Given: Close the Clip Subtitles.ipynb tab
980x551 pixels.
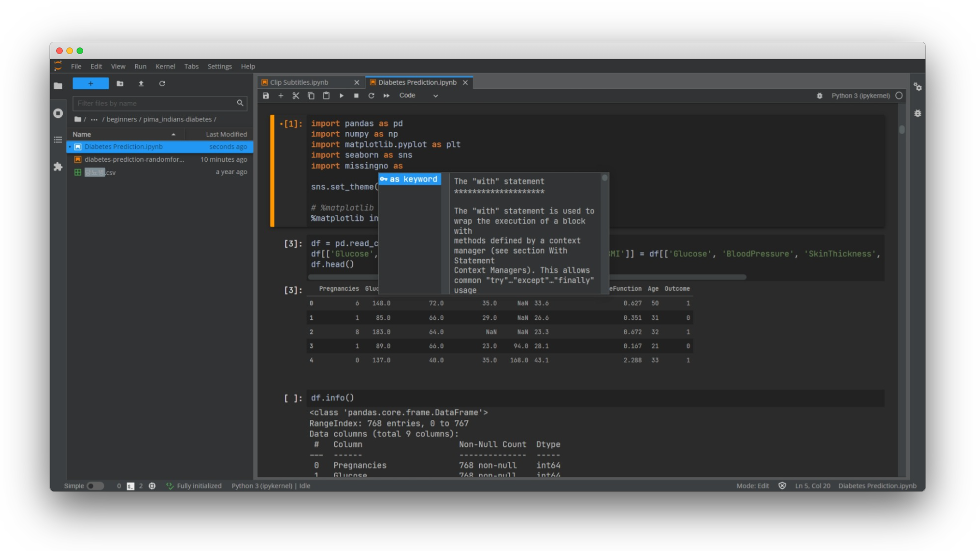Looking at the screenshot, I should point(357,82).
